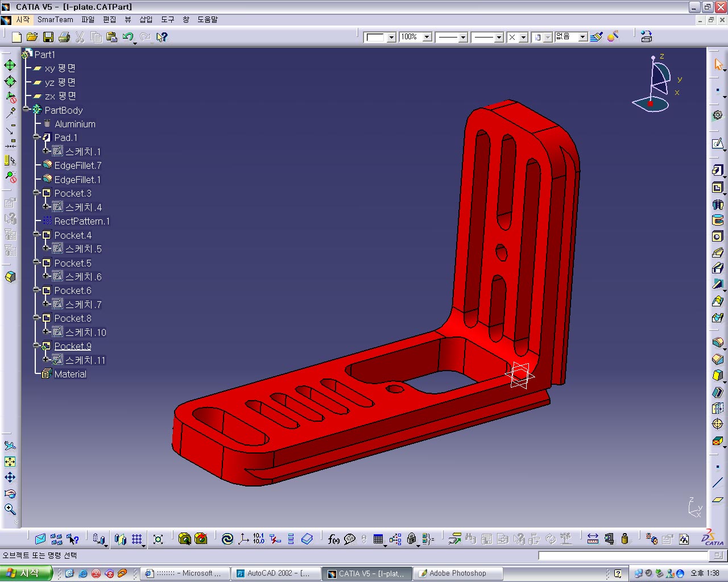Open the graphic properties color box

coord(375,37)
